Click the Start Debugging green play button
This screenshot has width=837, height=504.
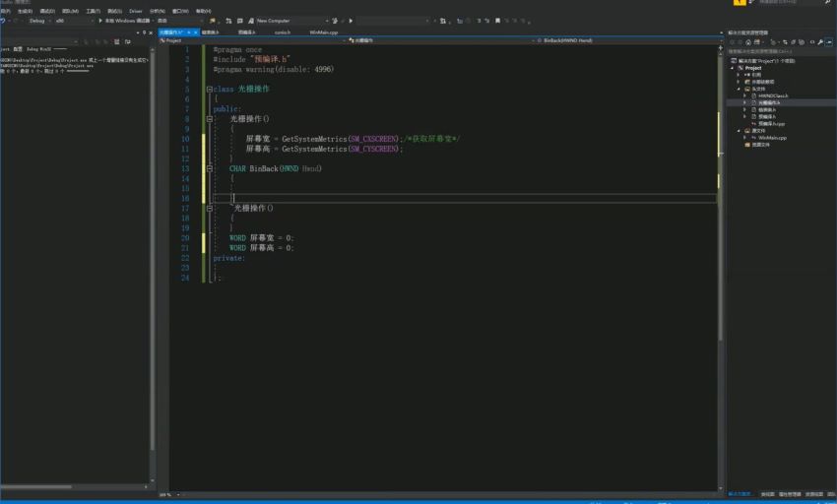tap(100, 21)
